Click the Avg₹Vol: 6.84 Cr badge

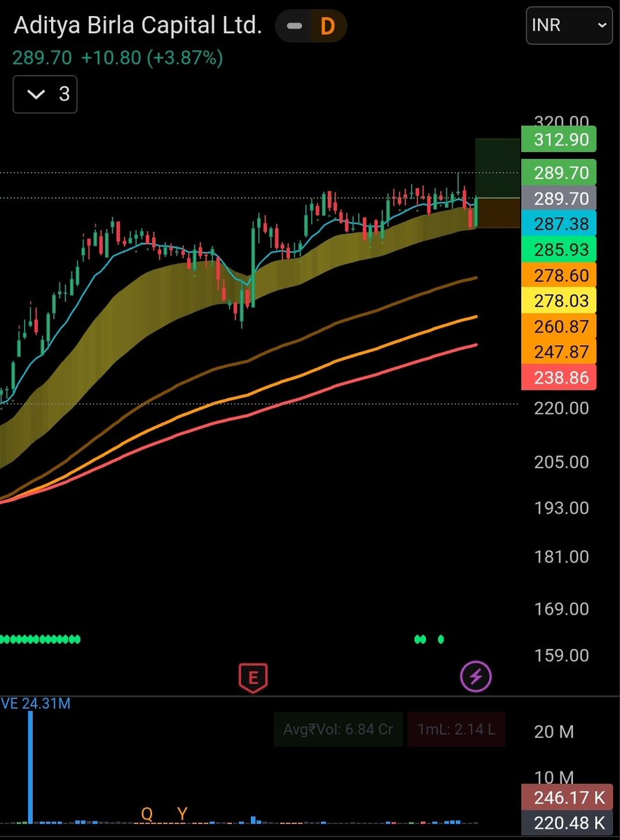[x=338, y=729]
